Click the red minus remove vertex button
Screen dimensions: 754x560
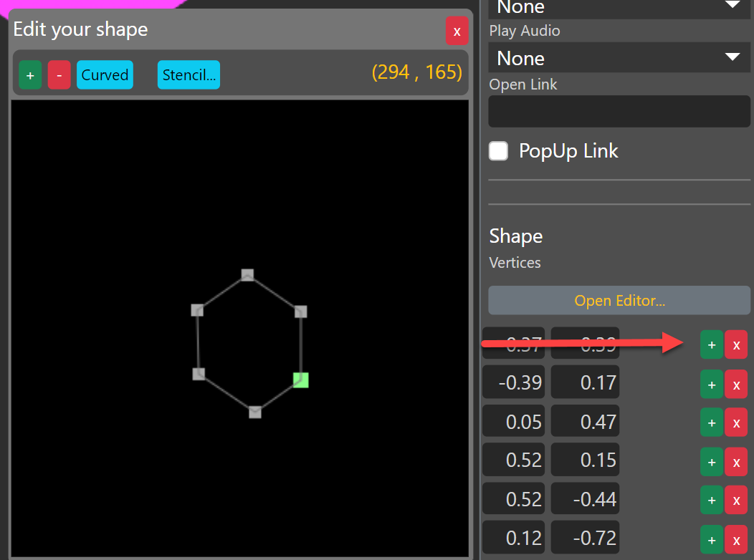pyautogui.click(x=59, y=75)
